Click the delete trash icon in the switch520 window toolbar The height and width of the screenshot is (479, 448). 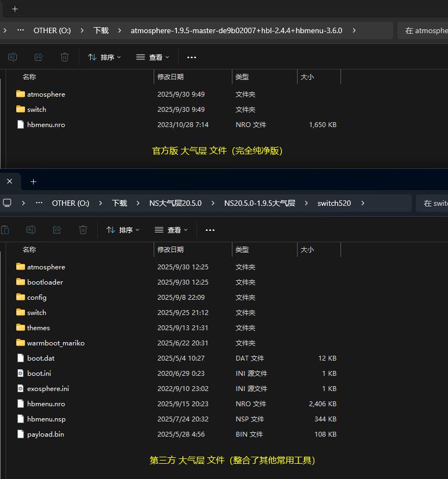(83, 230)
